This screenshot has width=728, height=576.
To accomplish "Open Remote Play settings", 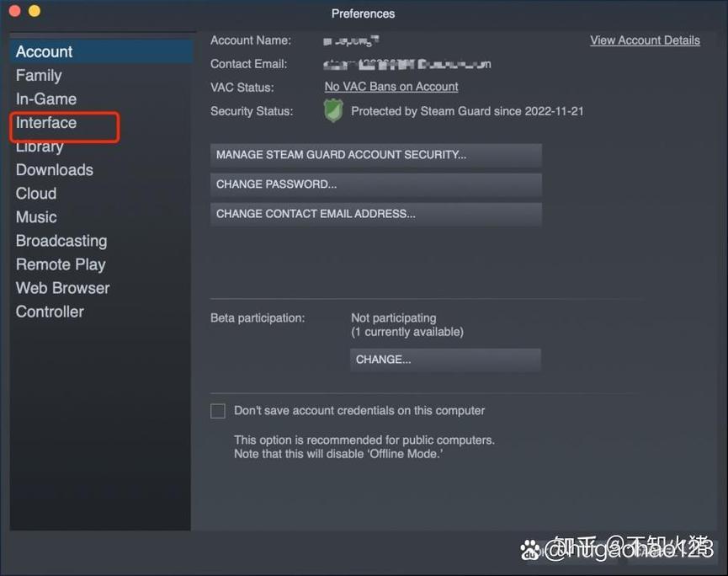I will [x=61, y=264].
